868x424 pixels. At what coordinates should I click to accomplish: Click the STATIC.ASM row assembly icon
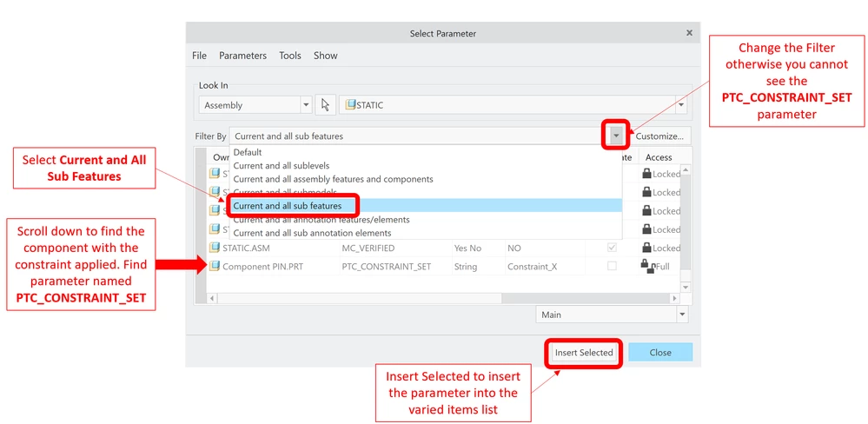coord(215,248)
